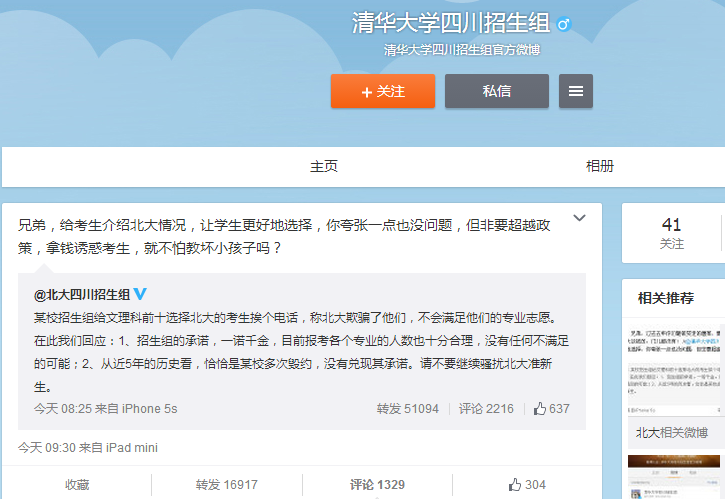The image size is (725, 499).
Task: Expand the 评论 1329 comments section
Action: tap(377, 484)
